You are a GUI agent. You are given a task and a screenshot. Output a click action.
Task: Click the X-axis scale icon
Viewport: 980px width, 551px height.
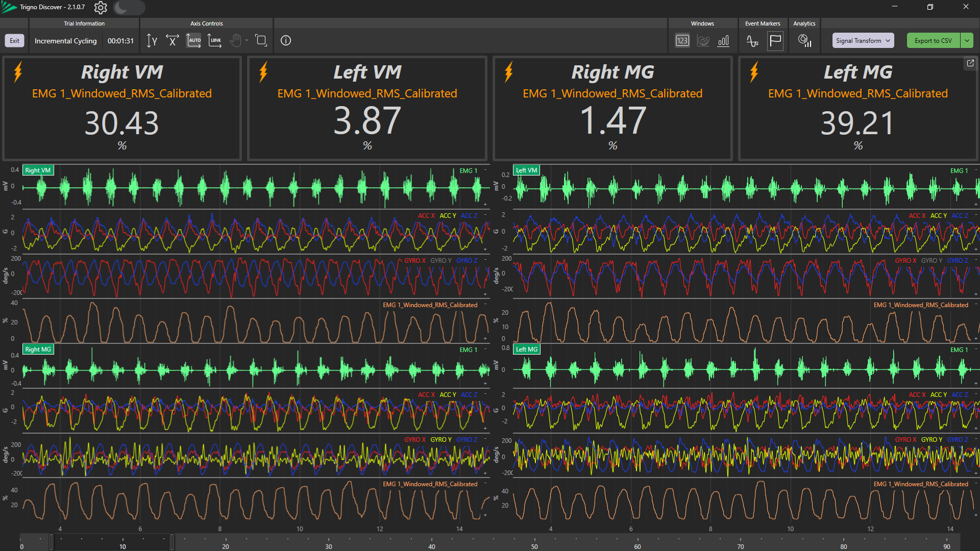[x=173, y=41]
